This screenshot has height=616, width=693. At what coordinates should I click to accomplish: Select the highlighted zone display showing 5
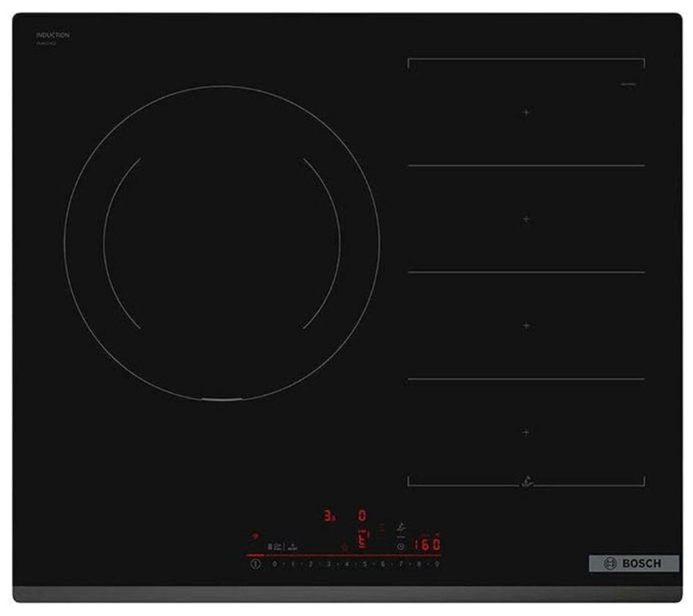[363, 539]
